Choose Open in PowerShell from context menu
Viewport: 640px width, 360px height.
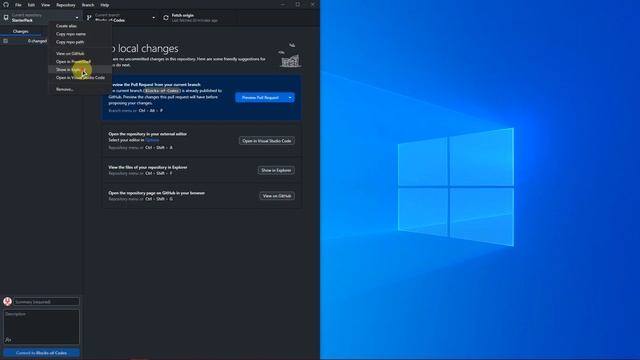click(80, 62)
